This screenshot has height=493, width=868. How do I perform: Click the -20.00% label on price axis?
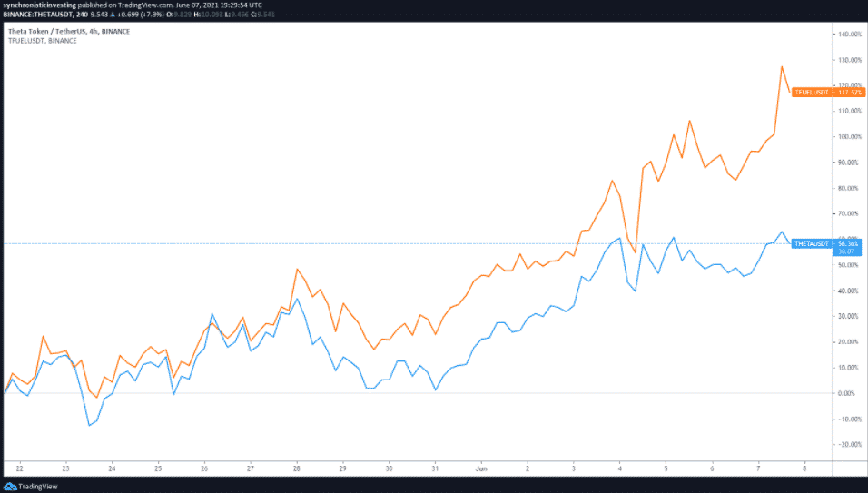point(849,445)
